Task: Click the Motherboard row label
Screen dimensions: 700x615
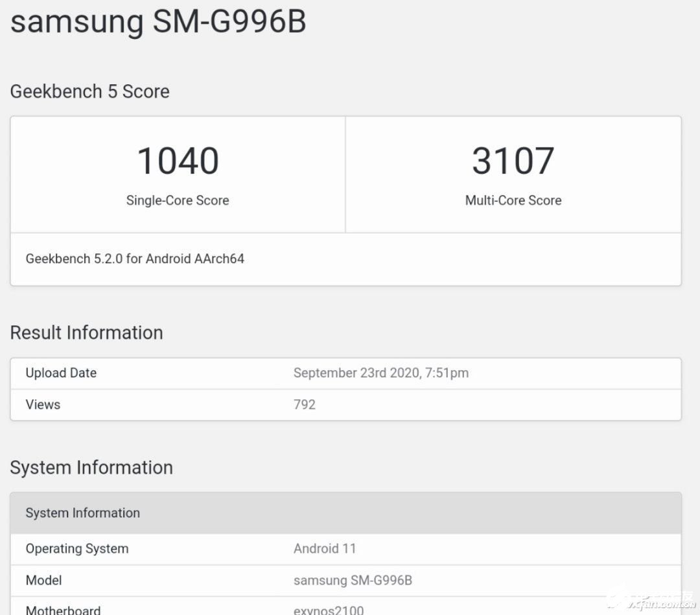Action: click(63, 610)
